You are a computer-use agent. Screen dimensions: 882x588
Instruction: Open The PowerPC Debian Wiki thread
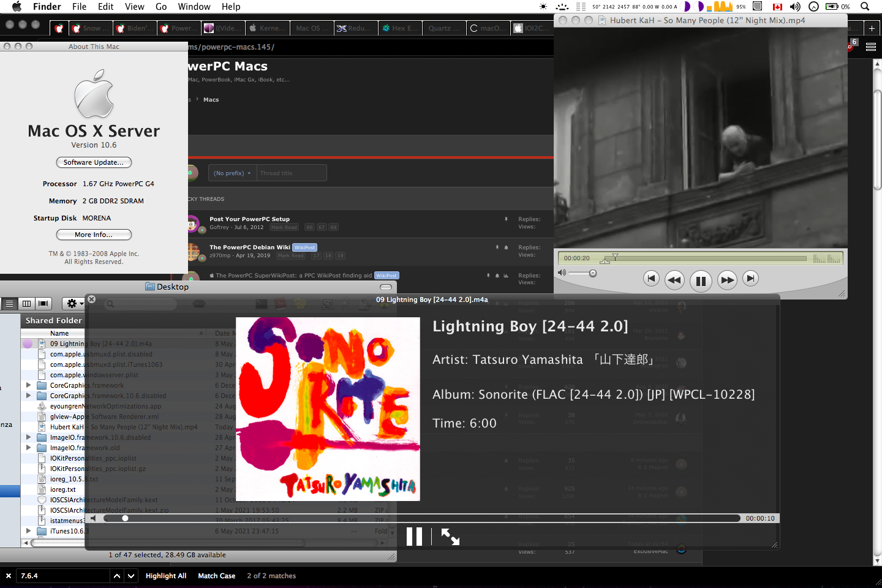[x=250, y=247]
